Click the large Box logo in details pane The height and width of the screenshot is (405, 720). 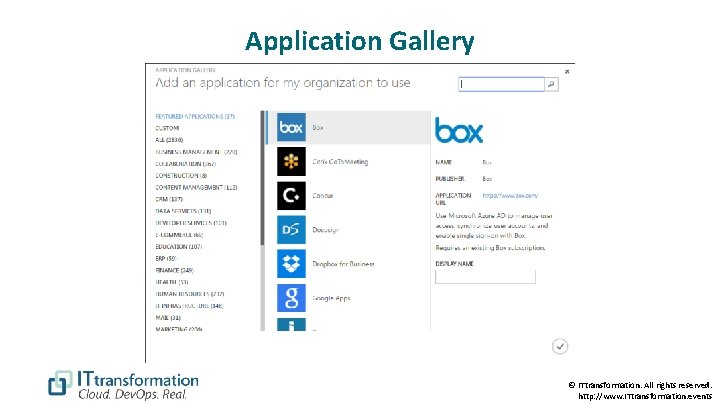point(459,130)
